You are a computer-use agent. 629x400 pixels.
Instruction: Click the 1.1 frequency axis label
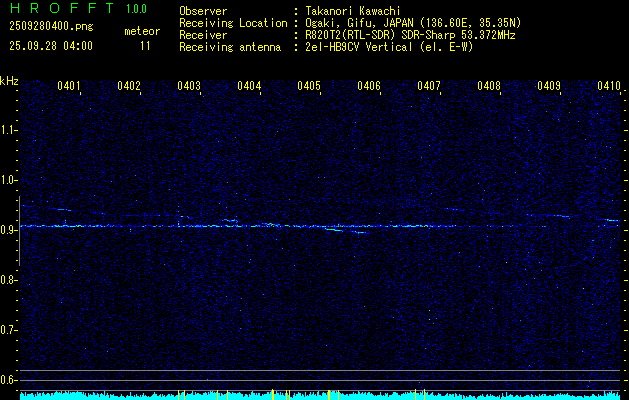tap(9, 130)
